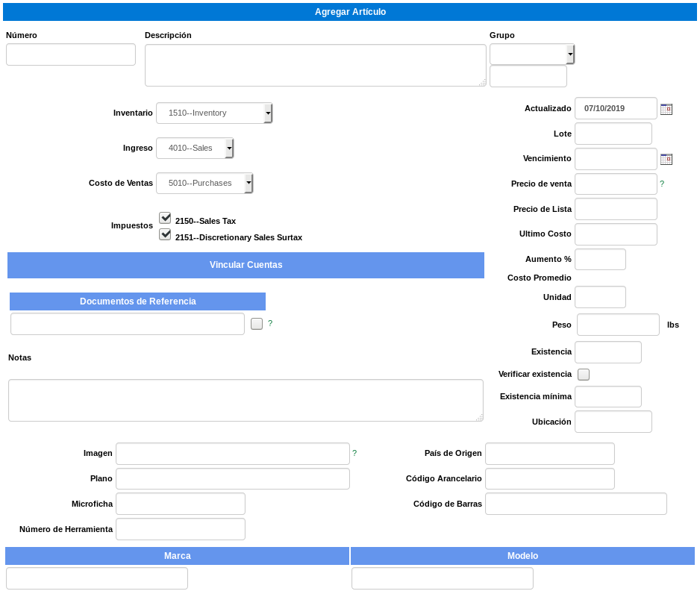
Task: Select the Código de Barras input field
Action: [x=576, y=504]
